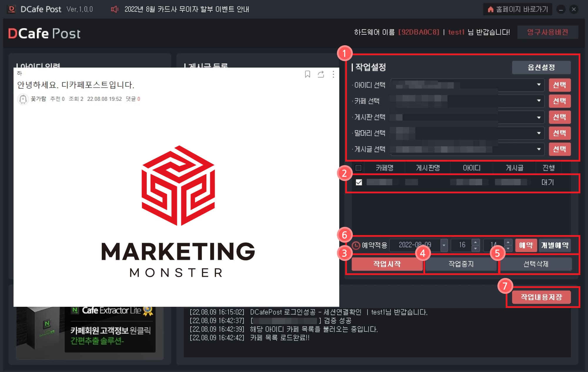Decrease the reservation hour with down arrow
The height and width of the screenshot is (372, 588).
[x=475, y=248]
